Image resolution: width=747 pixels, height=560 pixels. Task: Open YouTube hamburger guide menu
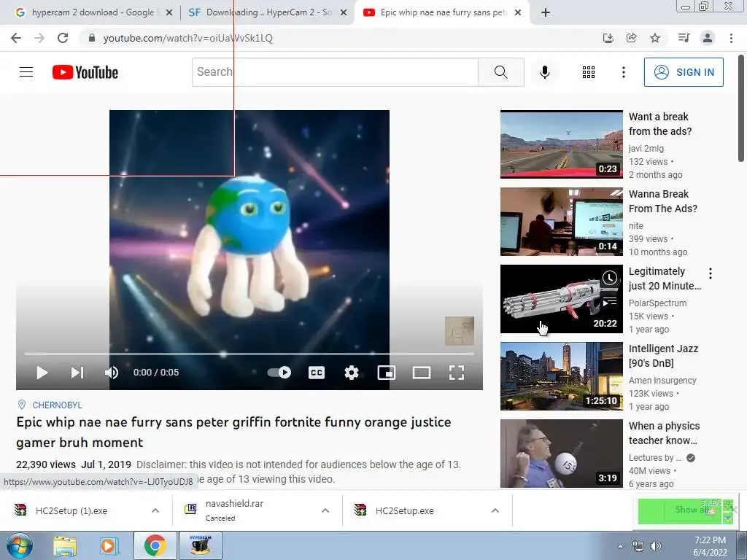point(26,72)
